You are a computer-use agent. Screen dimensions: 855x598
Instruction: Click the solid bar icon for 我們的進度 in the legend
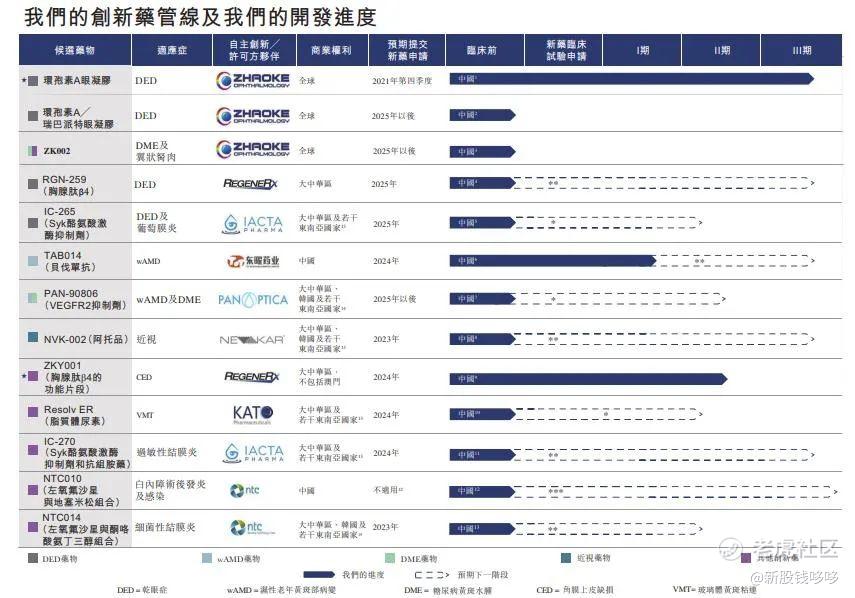(x=319, y=575)
